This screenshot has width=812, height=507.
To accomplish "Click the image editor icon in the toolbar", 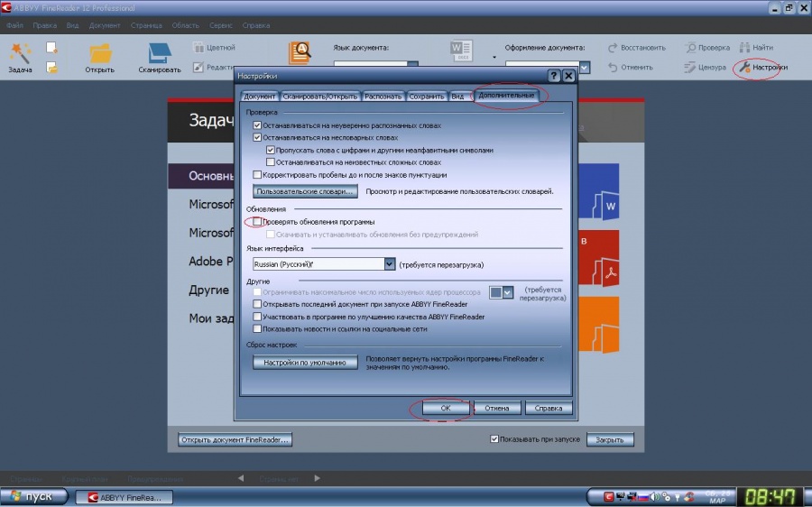I will click(x=198, y=67).
